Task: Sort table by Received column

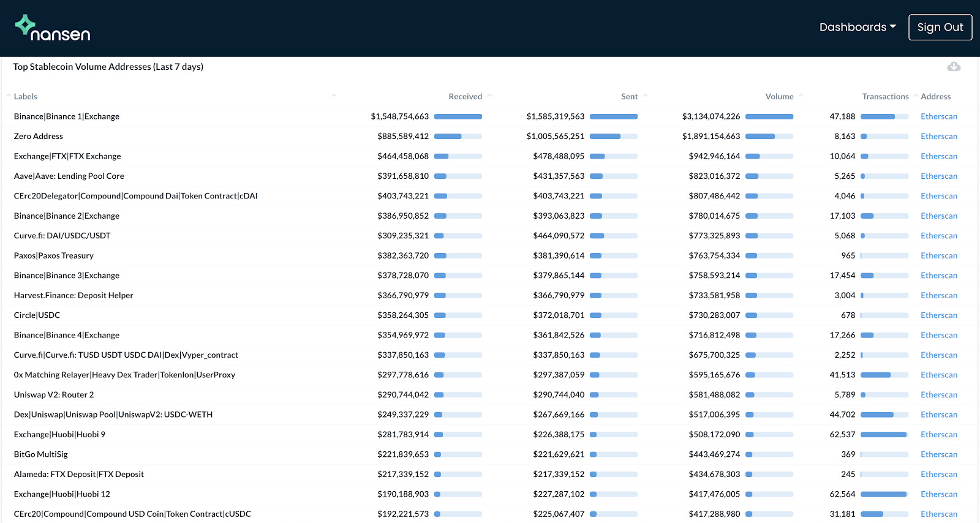Action: (466, 96)
